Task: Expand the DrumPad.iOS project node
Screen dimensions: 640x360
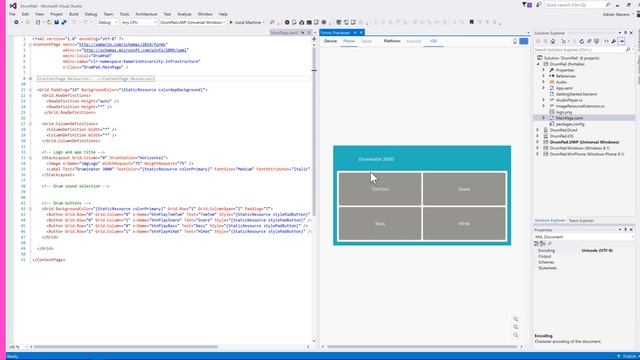Action: [538, 136]
